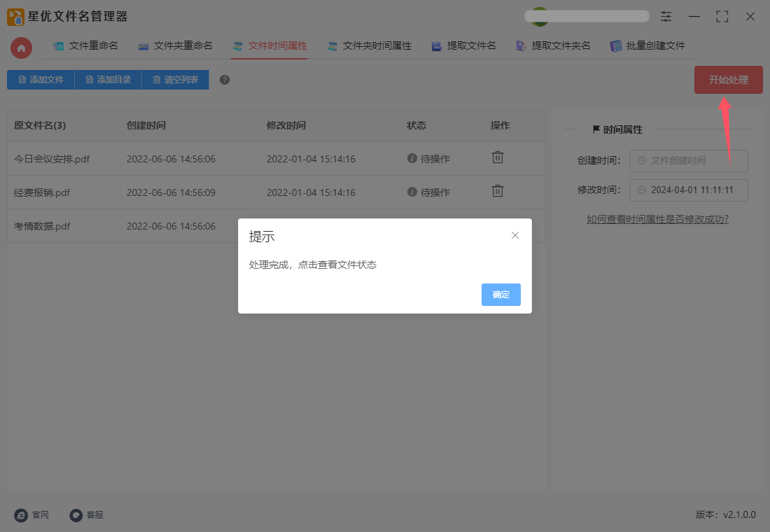Image resolution: width=770 pixels, height=532 pixels.
Task: Click the 创建时间 column header
Action: (146, 125)
